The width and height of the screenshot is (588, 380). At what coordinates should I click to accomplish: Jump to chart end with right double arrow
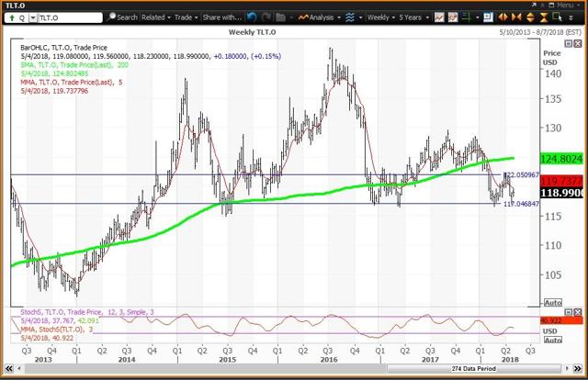pos(577,369)
